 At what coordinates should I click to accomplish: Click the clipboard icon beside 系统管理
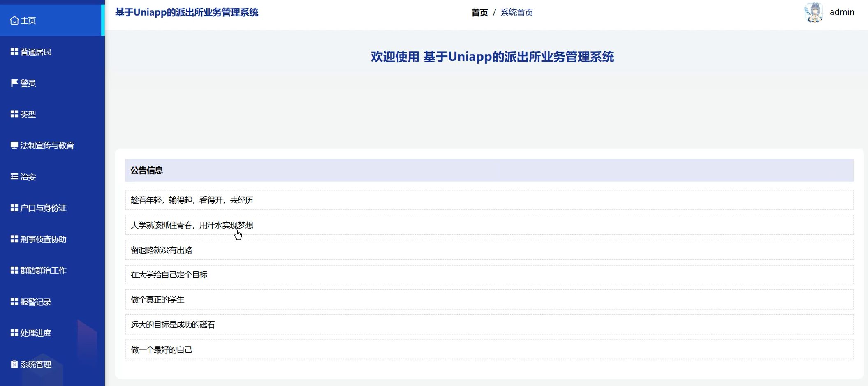coord(14,364)
